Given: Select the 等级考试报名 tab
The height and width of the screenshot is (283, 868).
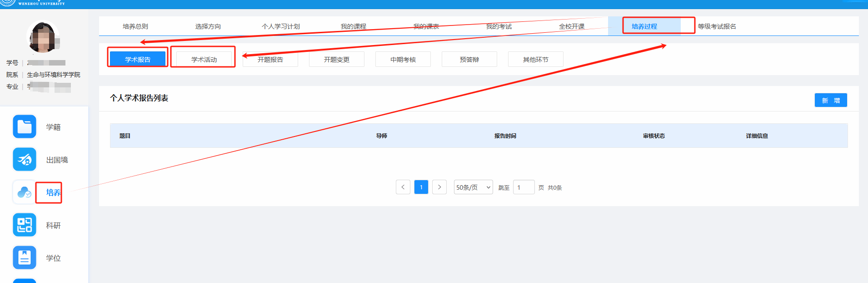Looking at the screenshot, I should click(717, 26).
